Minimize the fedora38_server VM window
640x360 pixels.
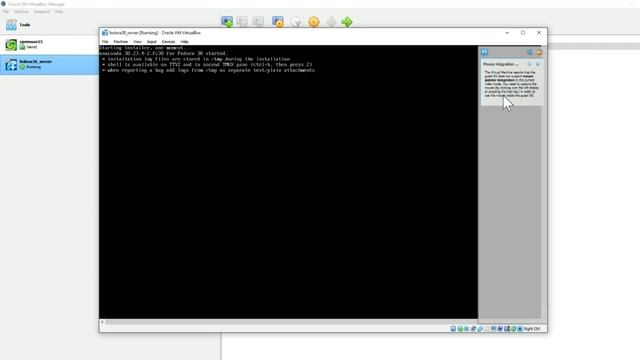click(507, 33)
